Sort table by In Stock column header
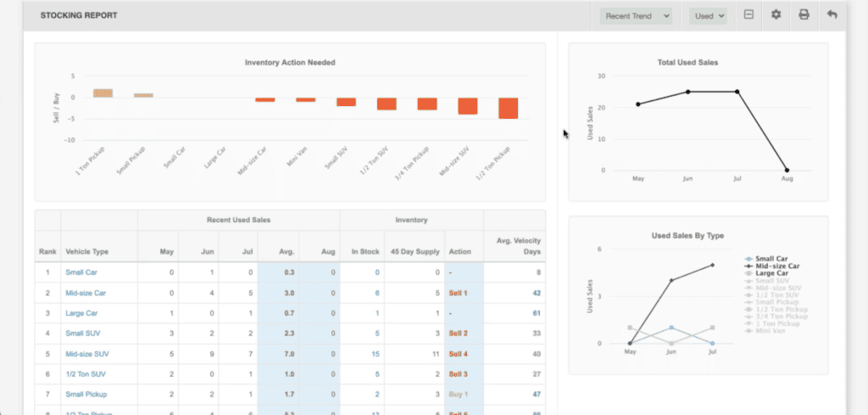Screen dimensions: 868x415 pos(365,251)
